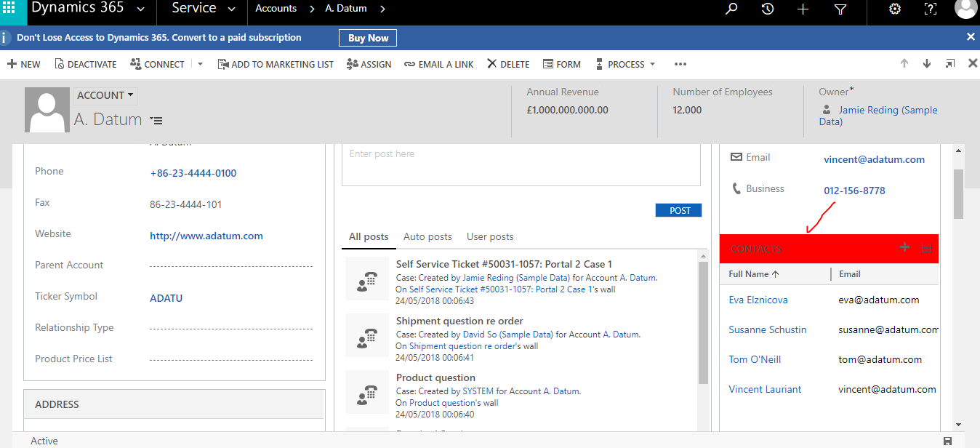The height and width of the screenshot is (448, 980).
Task: Switch to the User posts tab
Action: pos(489,236)
